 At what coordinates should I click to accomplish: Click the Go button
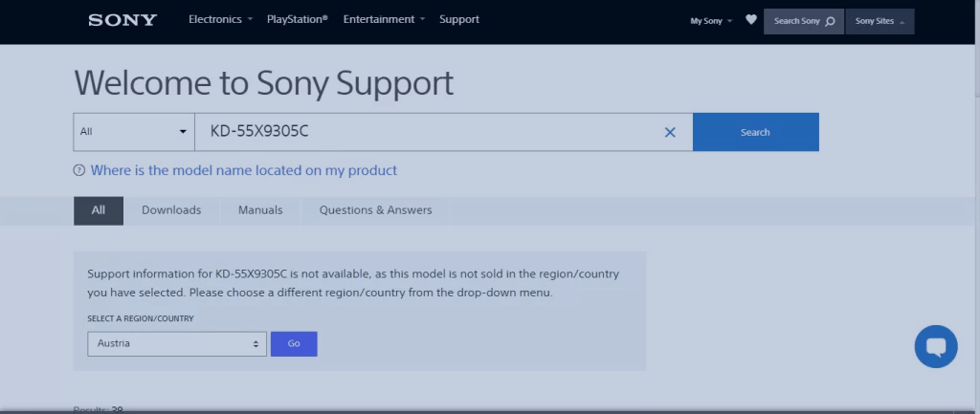click(294, 344)
